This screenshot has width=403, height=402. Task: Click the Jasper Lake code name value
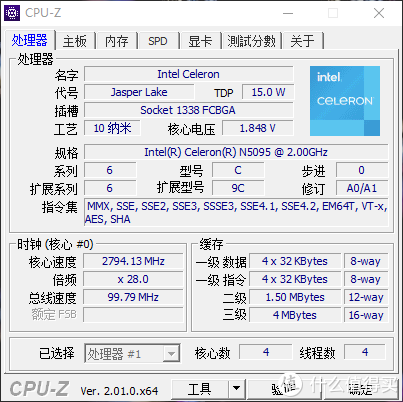pyautogui.click(x=139, y=92)
